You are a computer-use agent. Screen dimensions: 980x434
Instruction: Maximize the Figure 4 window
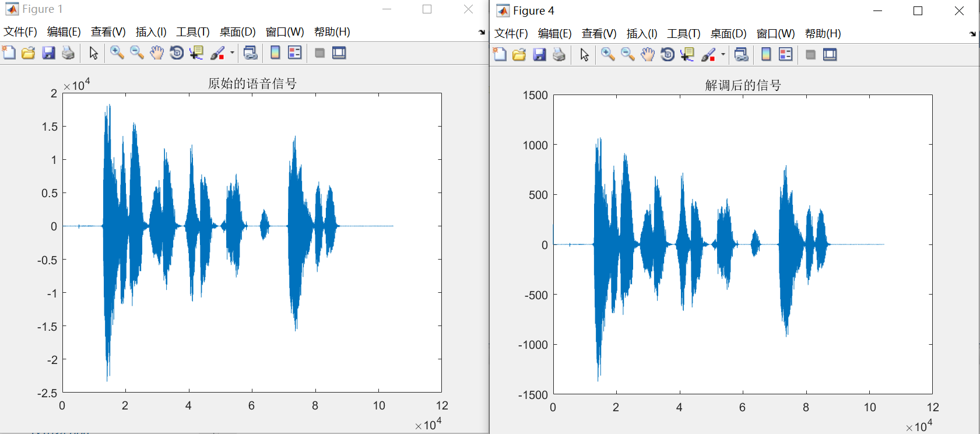point(918,11)
